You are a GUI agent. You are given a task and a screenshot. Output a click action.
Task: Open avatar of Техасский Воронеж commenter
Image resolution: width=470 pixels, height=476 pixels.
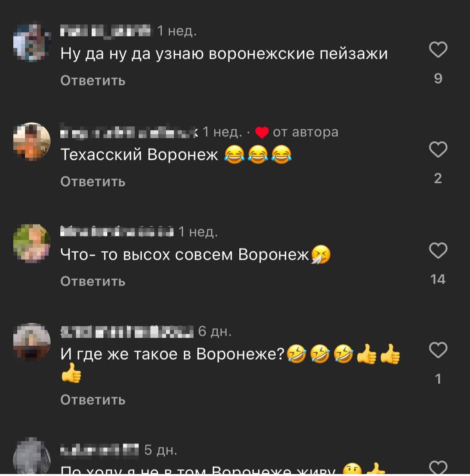(32, 142)
